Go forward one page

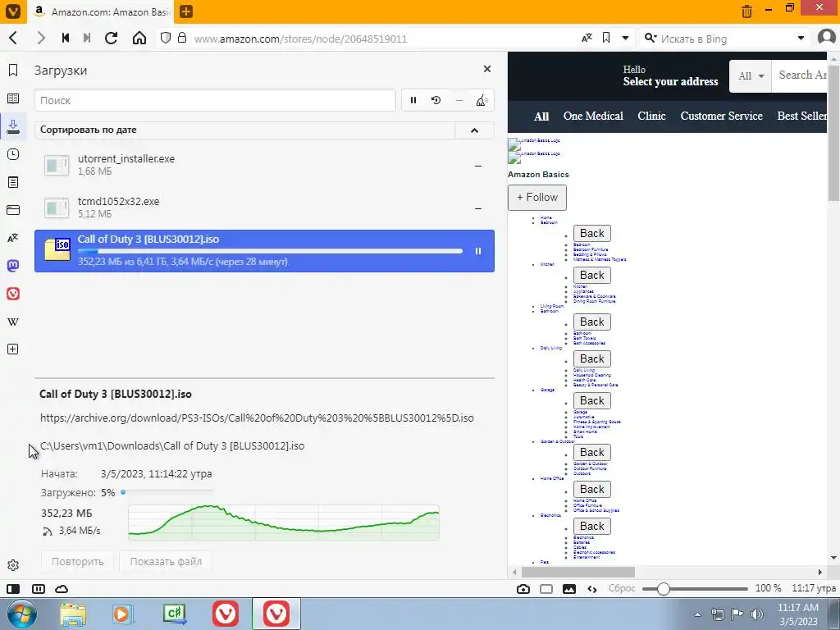click(x=41, y=38)
